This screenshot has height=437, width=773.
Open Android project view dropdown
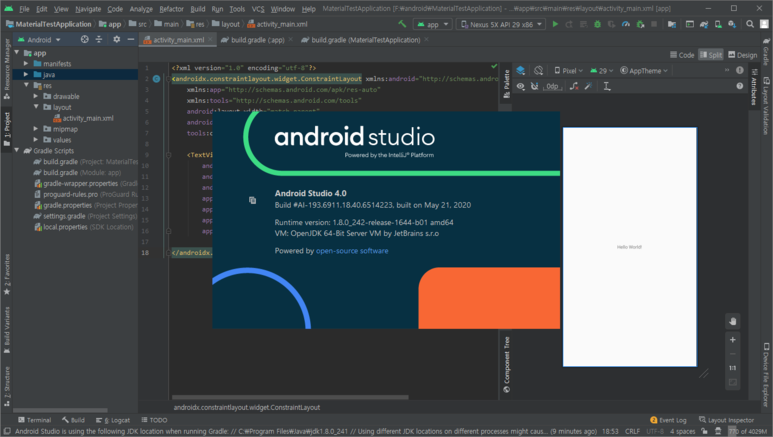pyautogui.click(x=39, y=39)
